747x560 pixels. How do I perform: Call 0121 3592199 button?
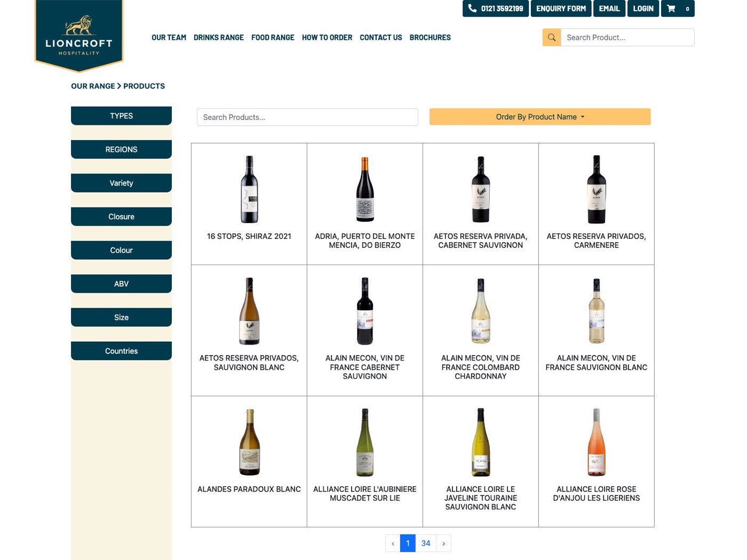(496, 9)
